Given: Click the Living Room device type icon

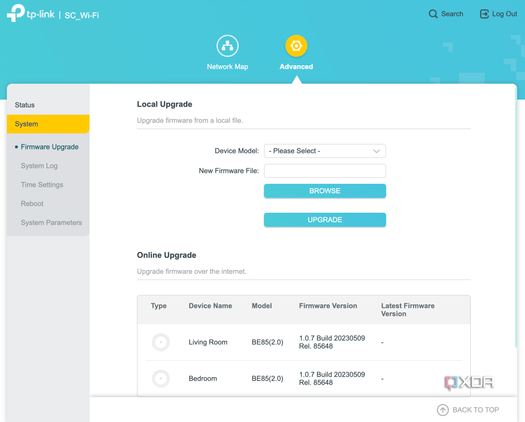Looking at the screenshot, I should pos(161,342).
